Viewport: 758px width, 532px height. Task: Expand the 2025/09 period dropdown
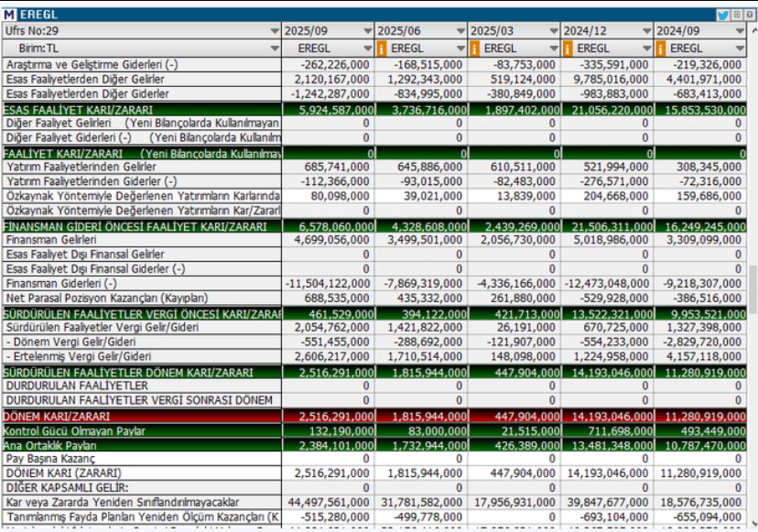[x=366, y=31]
